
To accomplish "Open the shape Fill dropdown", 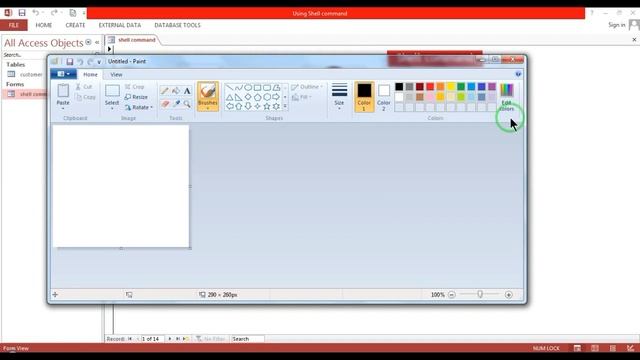I will click(x=302, y=97).
